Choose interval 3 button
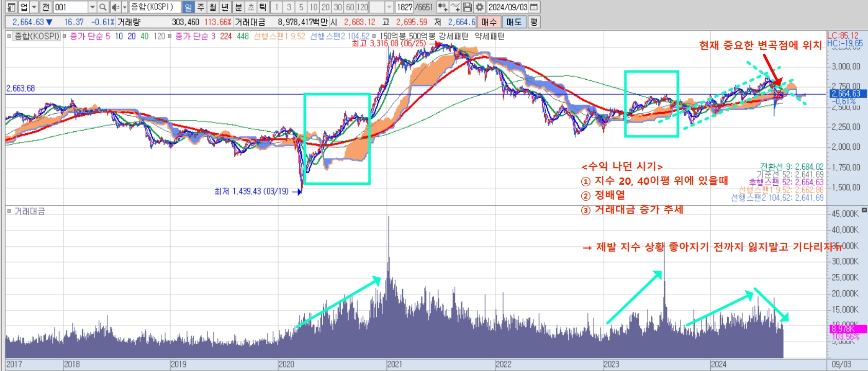The image size is (868, 371). tap(289, 7)
